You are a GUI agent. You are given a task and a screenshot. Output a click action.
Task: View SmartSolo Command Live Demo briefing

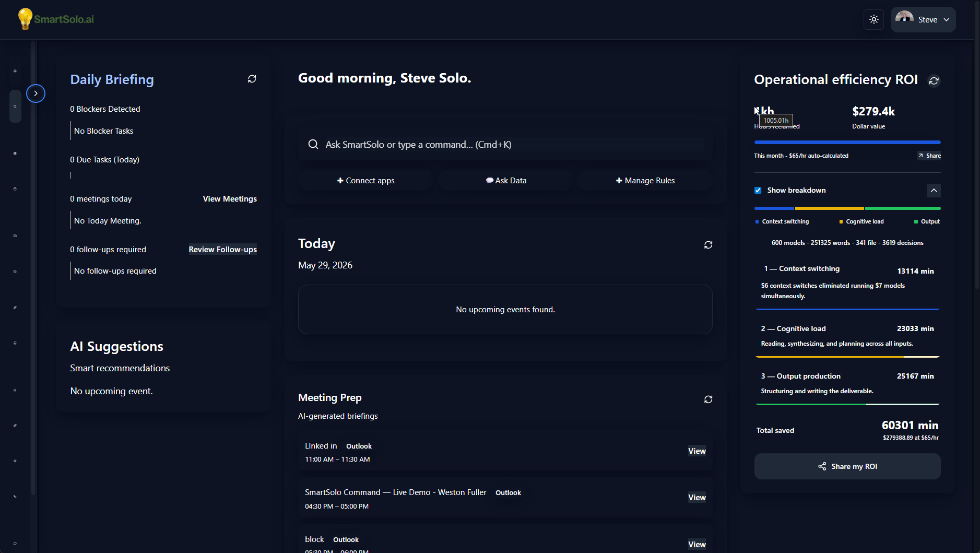coord(696,498)
